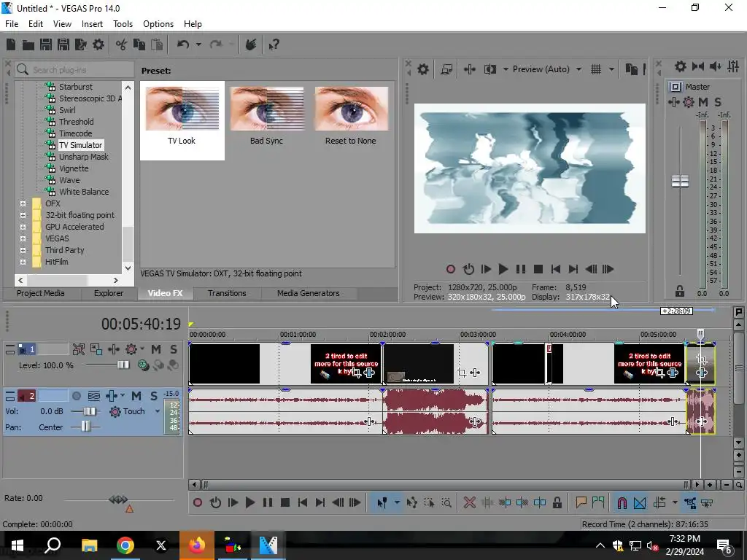747x560 pixels.
Task: Toggle Split Screen View icon in preview
Action: (490, 69)
